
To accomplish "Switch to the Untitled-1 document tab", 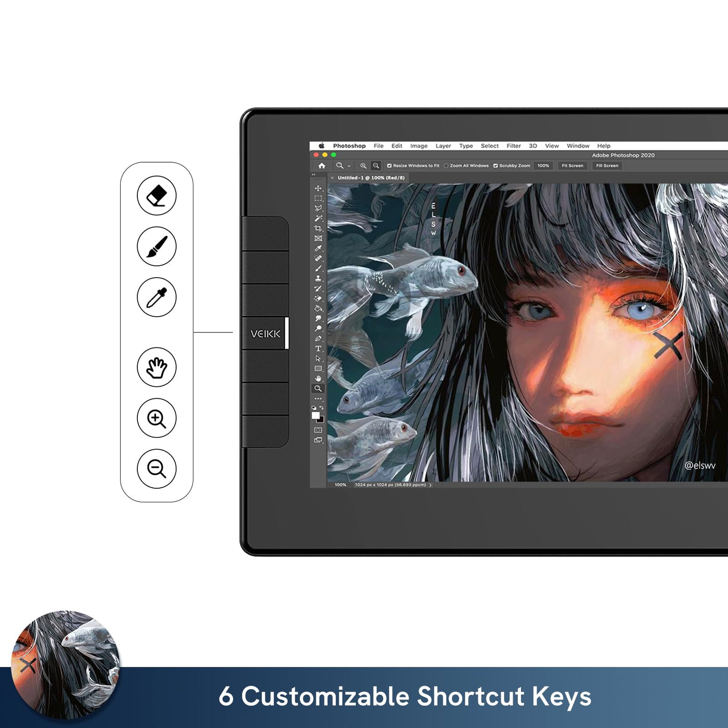I will [370, 178].
